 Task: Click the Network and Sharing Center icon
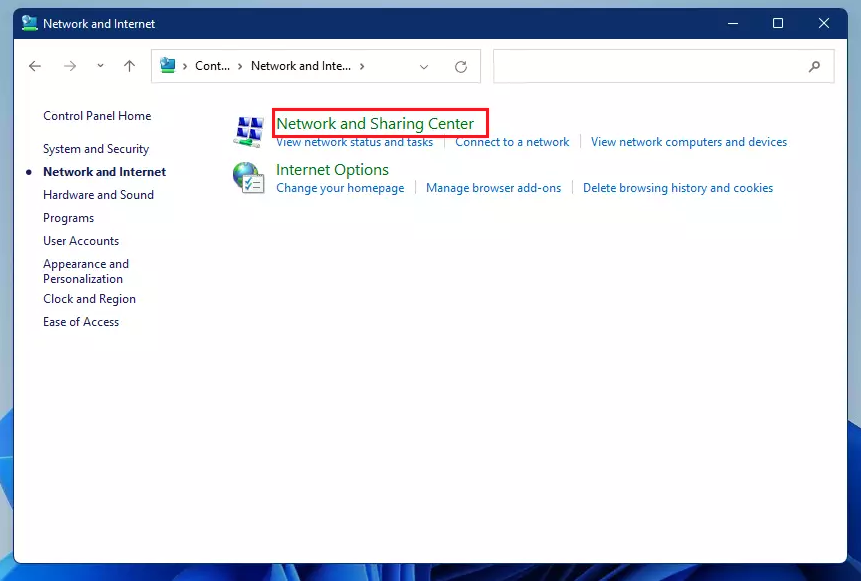248,131
